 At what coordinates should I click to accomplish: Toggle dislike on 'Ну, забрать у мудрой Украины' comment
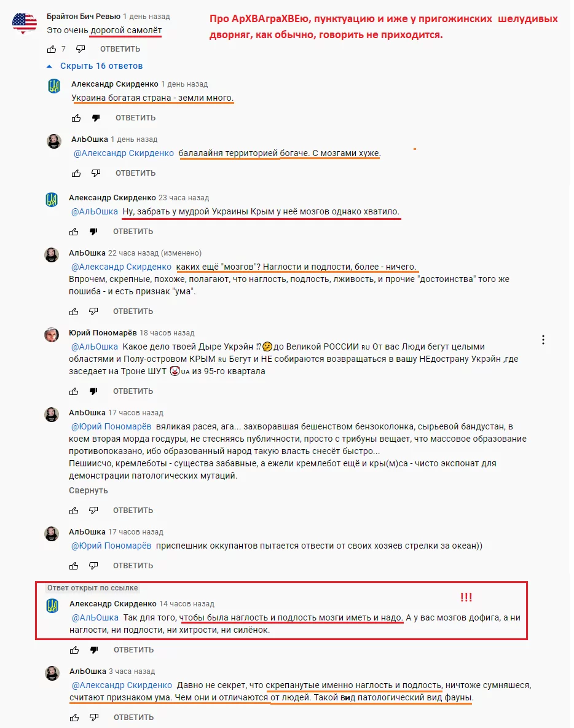coord(93,232)
